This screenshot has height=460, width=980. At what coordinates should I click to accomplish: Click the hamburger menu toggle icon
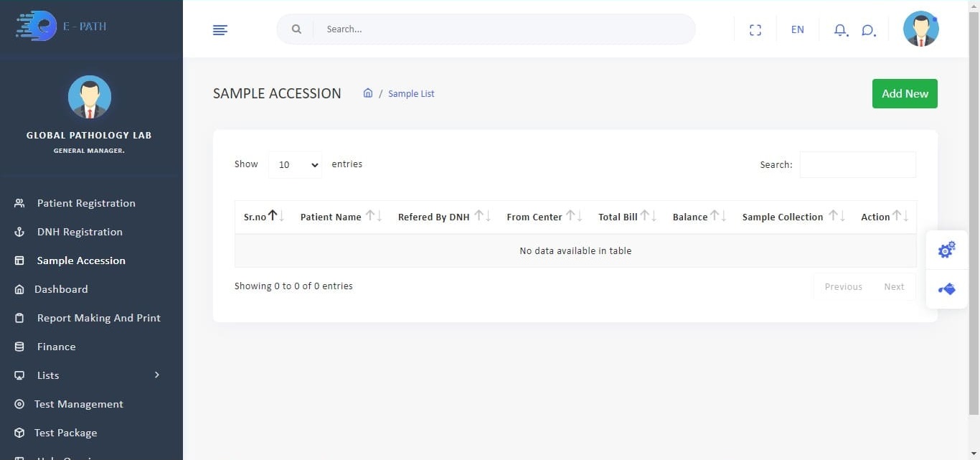(x=220, y=29)
